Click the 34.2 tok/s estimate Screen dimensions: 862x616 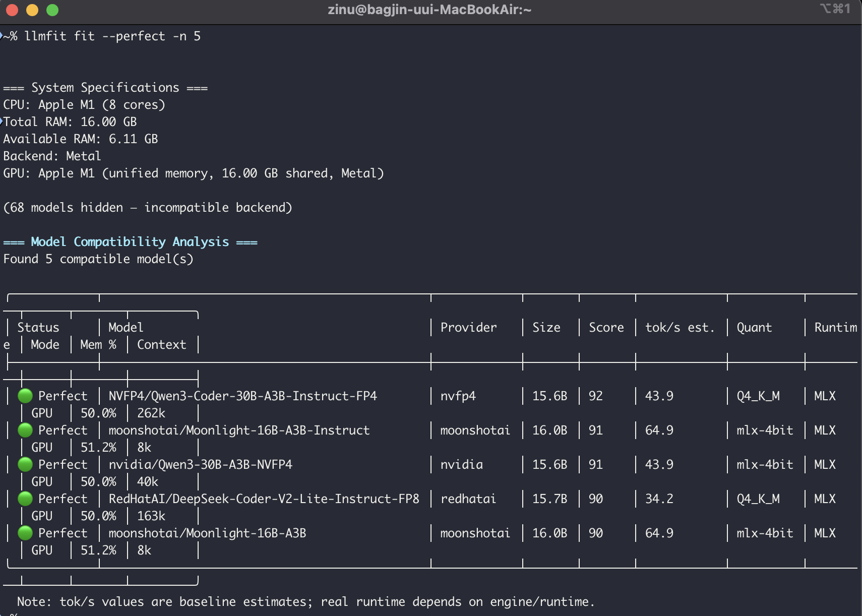point(659,499)
